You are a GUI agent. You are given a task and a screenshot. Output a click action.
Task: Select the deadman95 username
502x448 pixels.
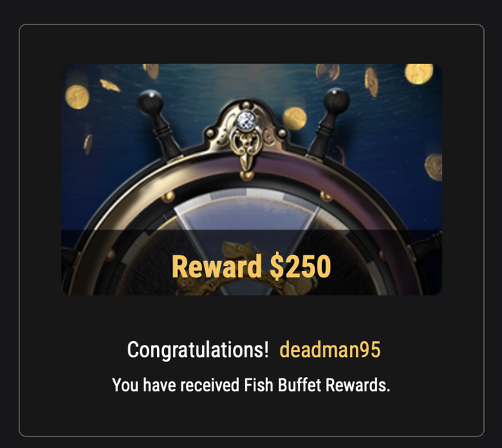pos(330,350)
